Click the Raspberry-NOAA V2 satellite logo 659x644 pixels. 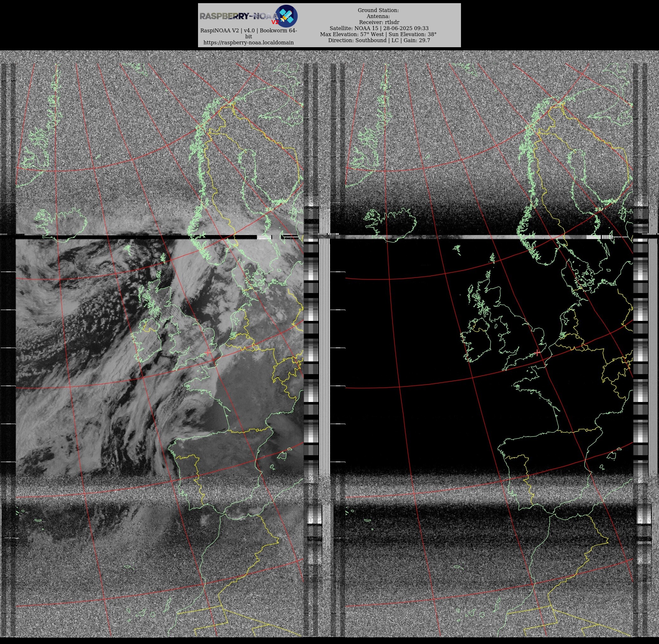coord(286,16)
